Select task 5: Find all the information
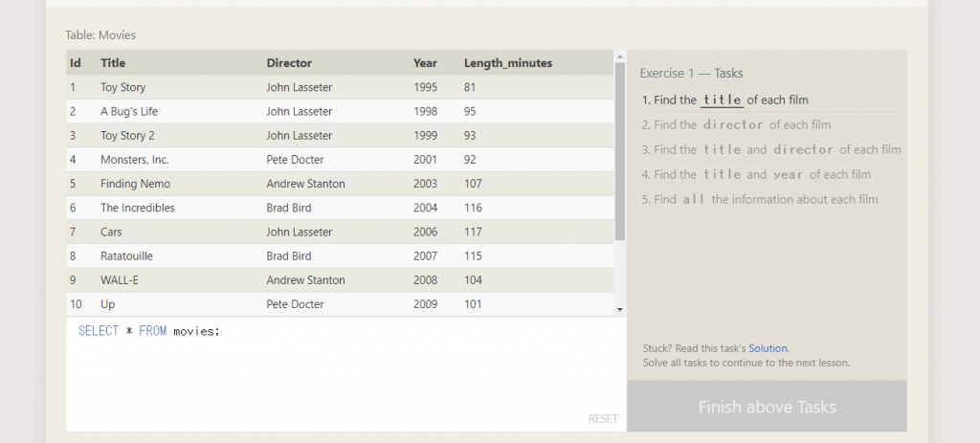This screenshot has height=443, width=980. (760, 199)
